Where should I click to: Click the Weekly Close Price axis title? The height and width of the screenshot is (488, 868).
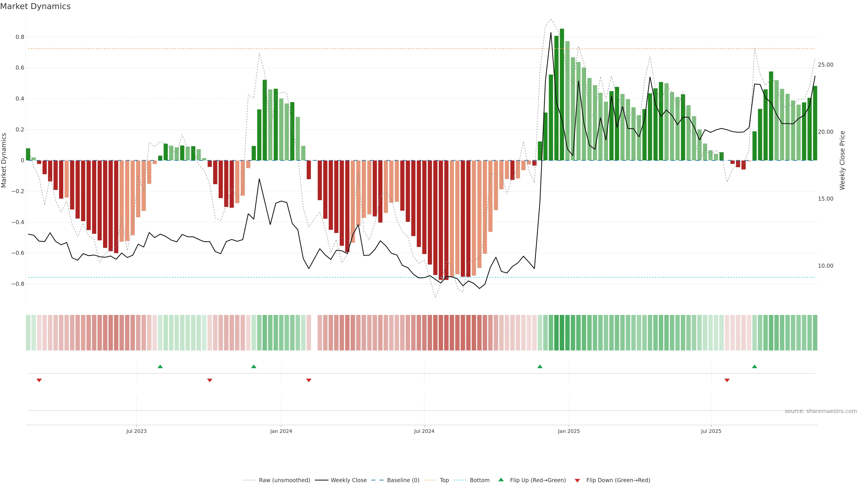[842, 160]
